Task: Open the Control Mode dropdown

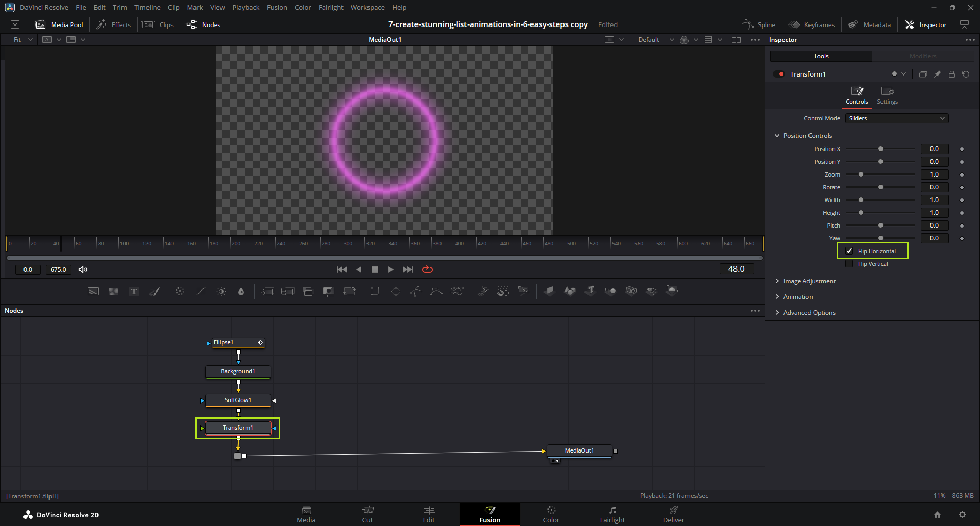Action: click(x=896, y=118)
